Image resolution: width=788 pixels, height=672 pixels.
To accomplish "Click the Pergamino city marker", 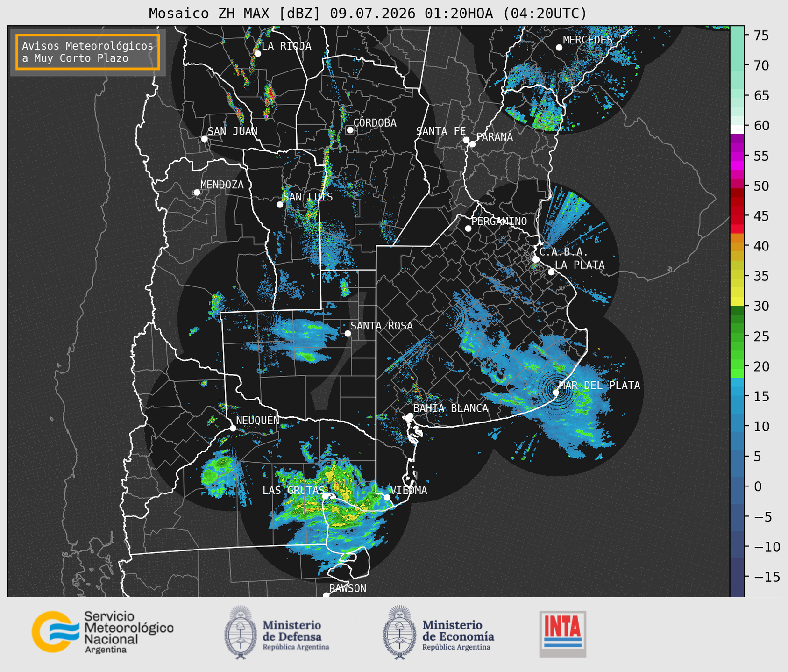I will coord(468,229).
